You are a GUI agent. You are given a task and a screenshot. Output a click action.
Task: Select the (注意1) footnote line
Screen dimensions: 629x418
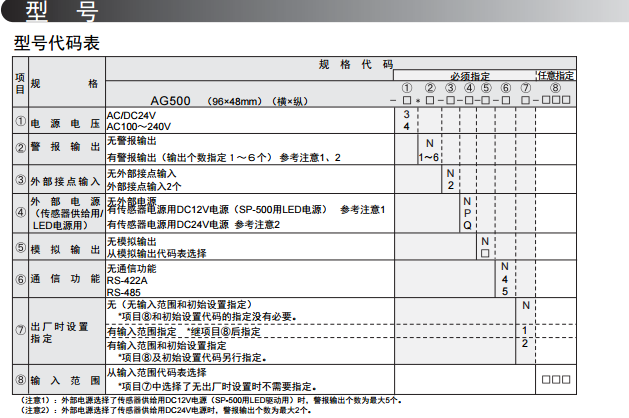point(211,400)
